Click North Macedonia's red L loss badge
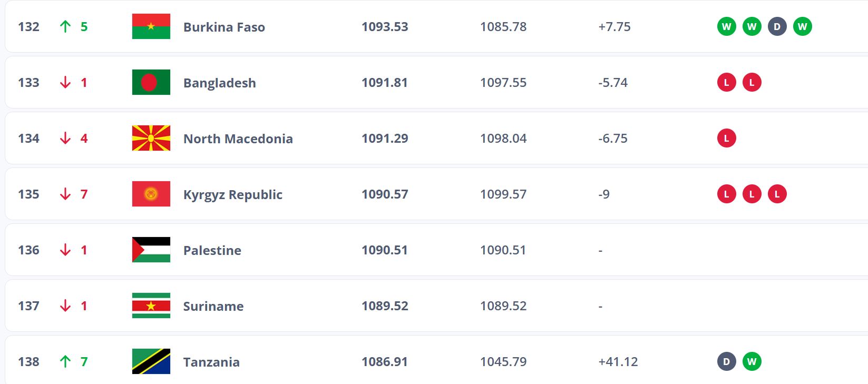 click(x=726, y=138)
